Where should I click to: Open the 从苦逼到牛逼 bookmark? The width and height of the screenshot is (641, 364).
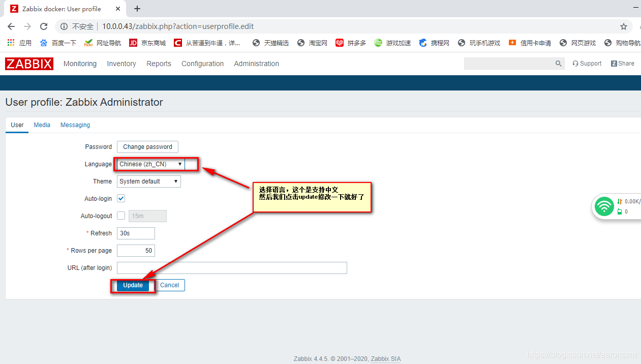click(207, 43)
